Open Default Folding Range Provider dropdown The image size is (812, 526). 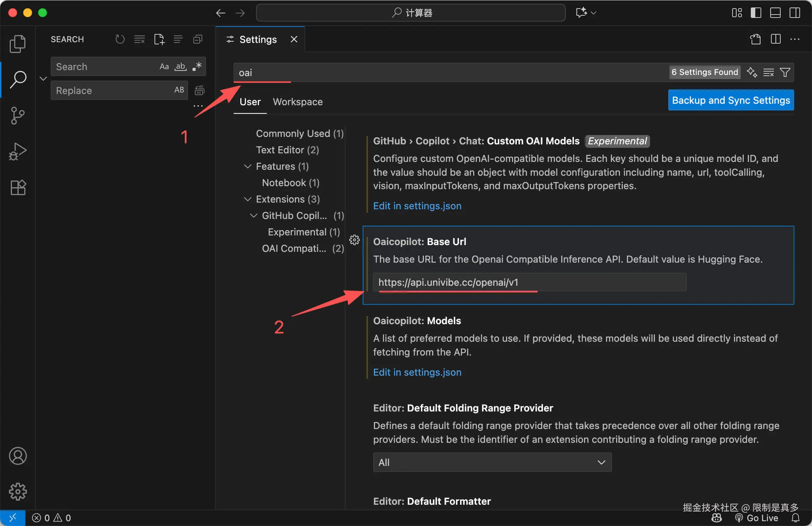[492, 462]
